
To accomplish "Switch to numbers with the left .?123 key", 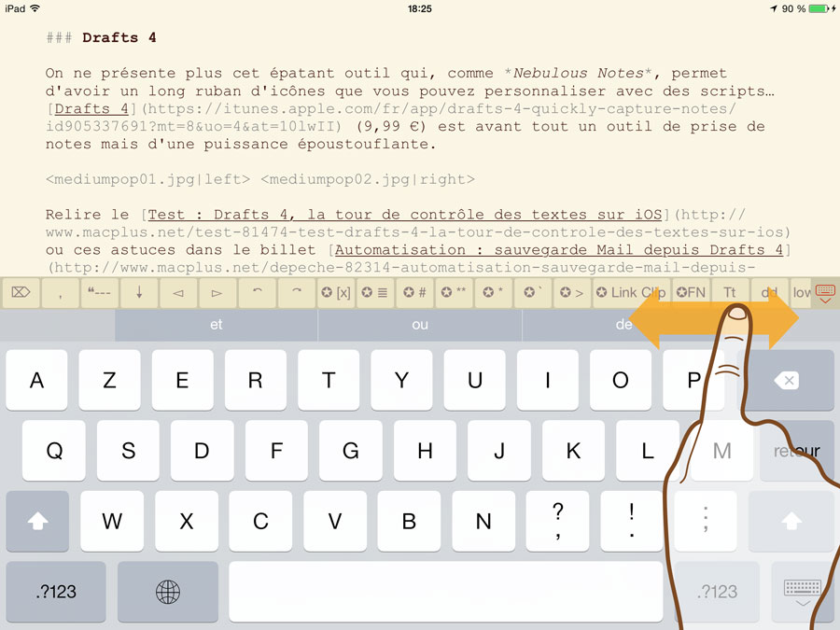I will click(x=56, y=592).
